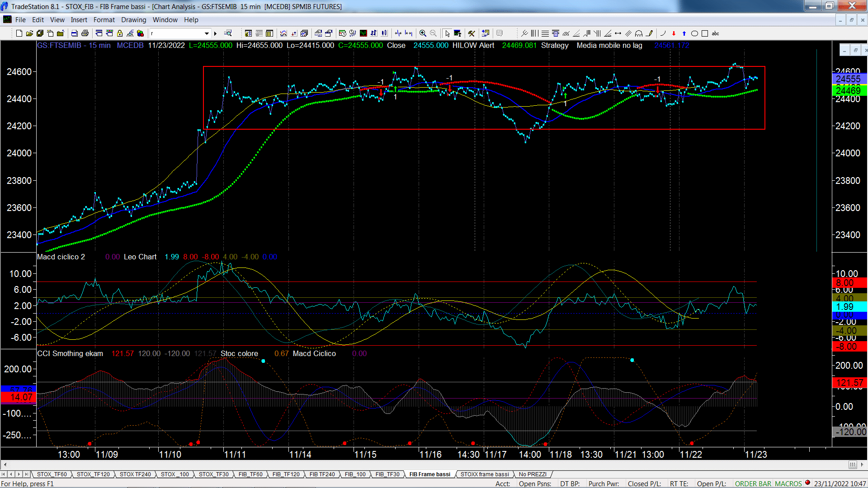The image size is (868, 488).
Task: Click the hammer tools icon
Action: [x=472, y=33]
